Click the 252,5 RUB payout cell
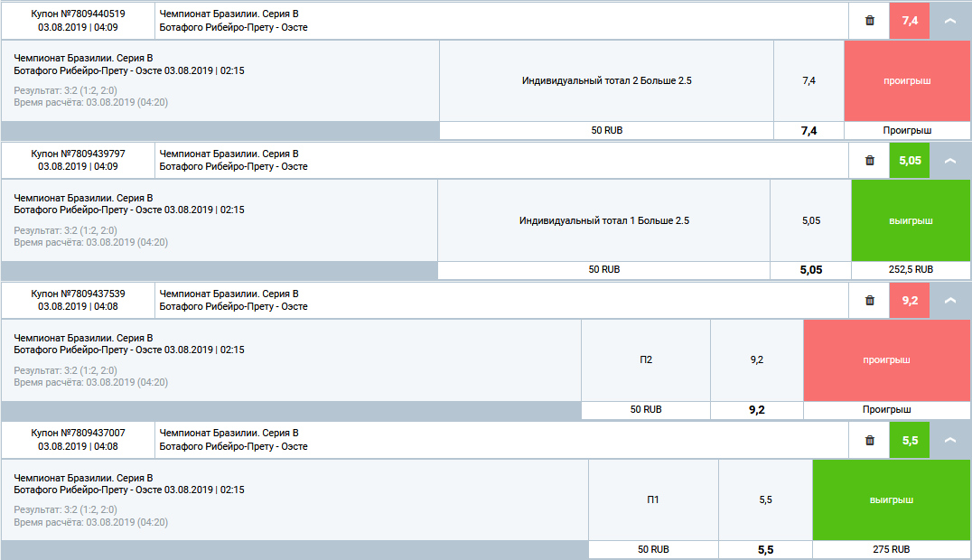 coord(911,269)
